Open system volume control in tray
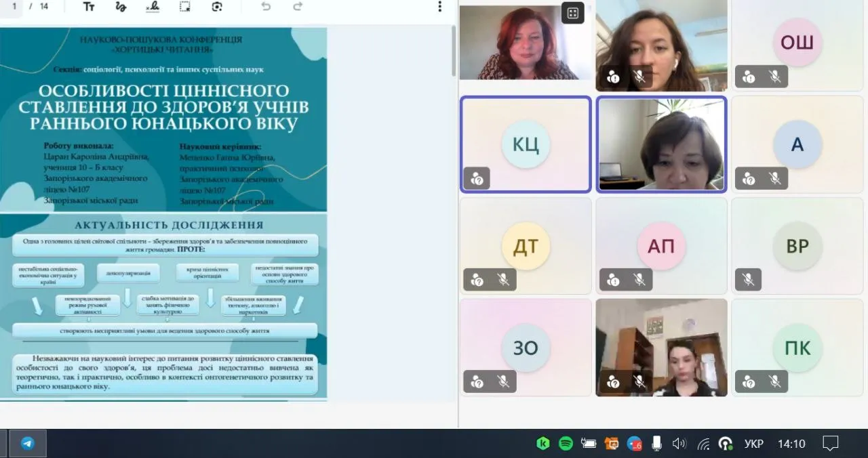This screenshot has height=458, width=868. [679, 444]
